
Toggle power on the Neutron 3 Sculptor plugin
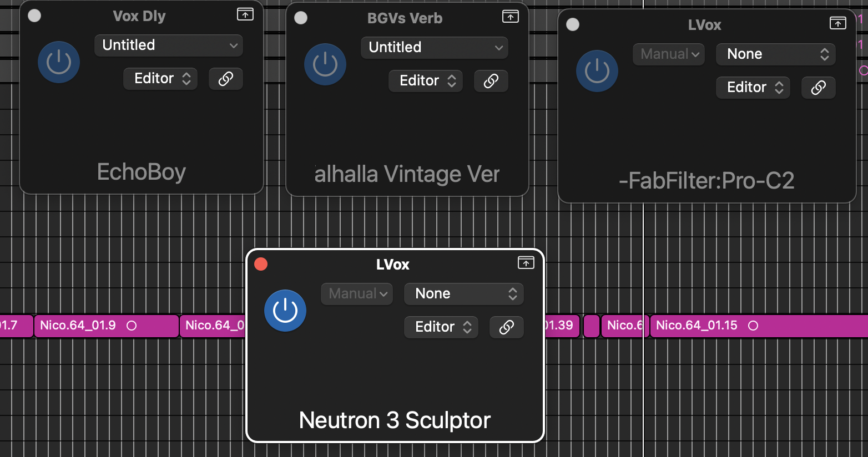pyautogui.click(x=285, y=311)
